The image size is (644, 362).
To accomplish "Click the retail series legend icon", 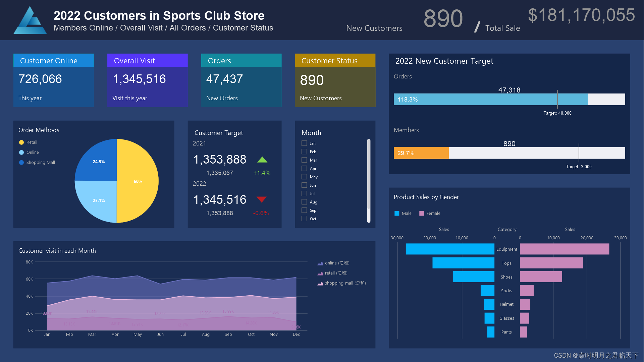I will point(320,274).
